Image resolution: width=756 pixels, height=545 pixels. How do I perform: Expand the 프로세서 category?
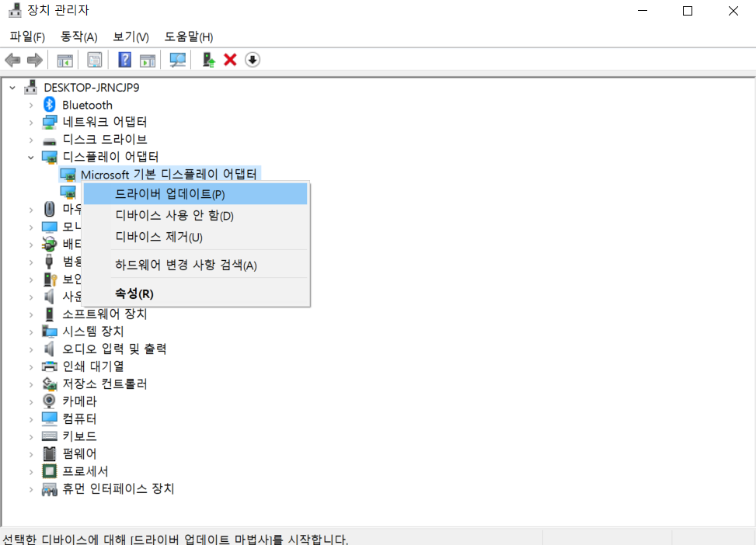click(31, 471)
